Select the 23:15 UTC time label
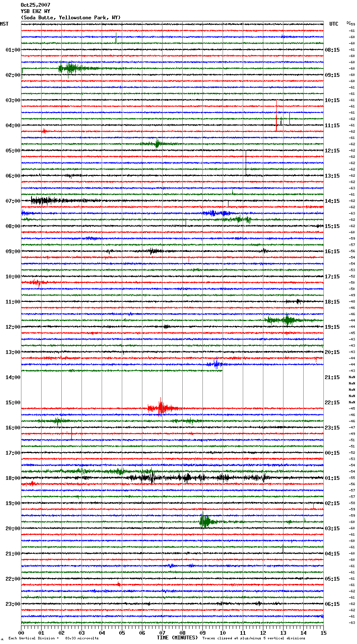The image size is (357, 644). coord(332,428)
